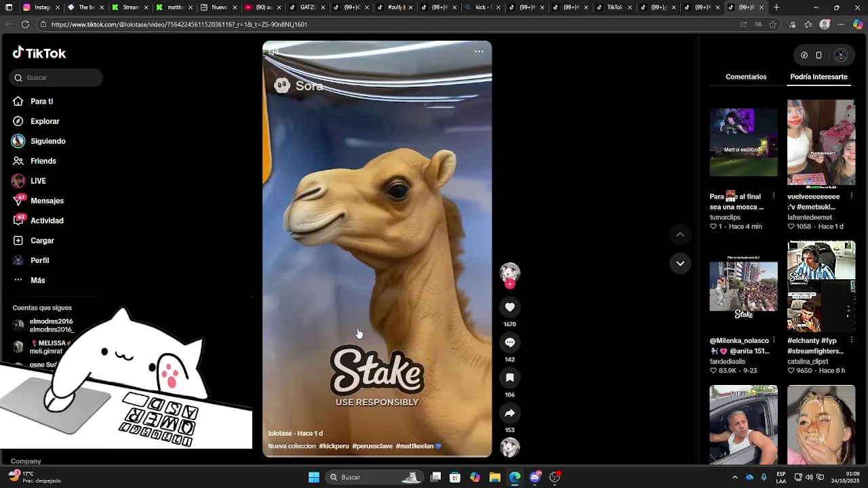Click the tumorclips author name
The height and width of the screenshot is (488, 868).
[x=725, y=218]
